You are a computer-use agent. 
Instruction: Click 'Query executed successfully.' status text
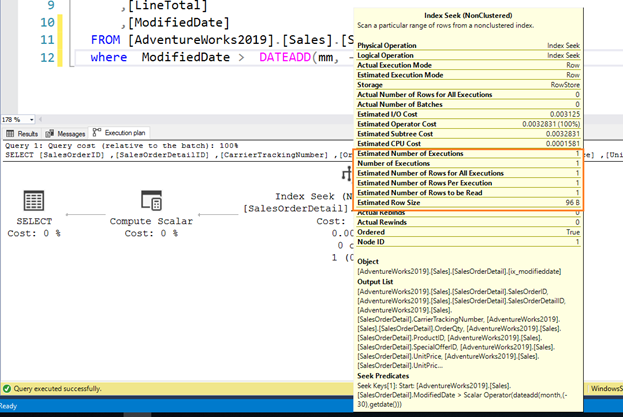point(57,388)
